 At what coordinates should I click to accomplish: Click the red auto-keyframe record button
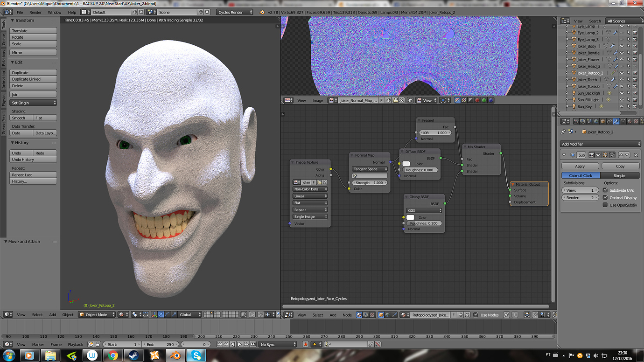[306, 345]
